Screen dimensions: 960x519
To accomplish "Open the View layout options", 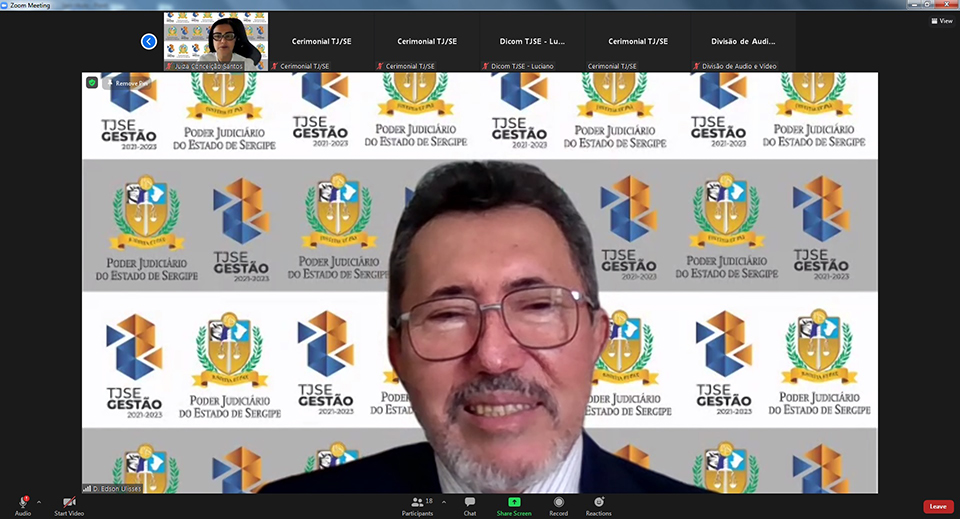I will [940, 20].
